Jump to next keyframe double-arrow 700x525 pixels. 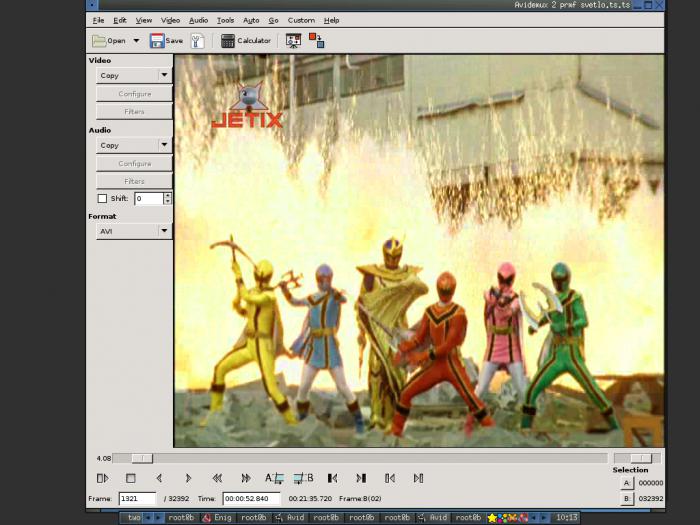click(x=246, y=478)
